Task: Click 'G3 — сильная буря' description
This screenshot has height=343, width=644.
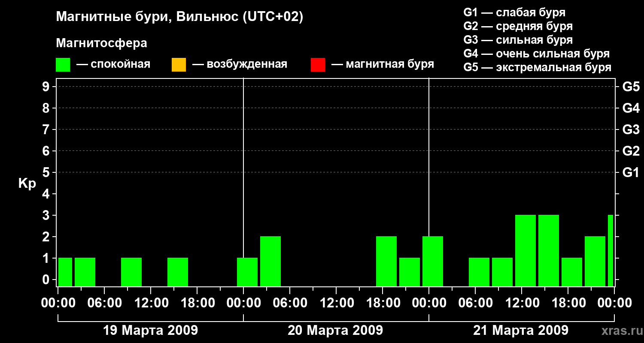Action: (x=518, y=40)
